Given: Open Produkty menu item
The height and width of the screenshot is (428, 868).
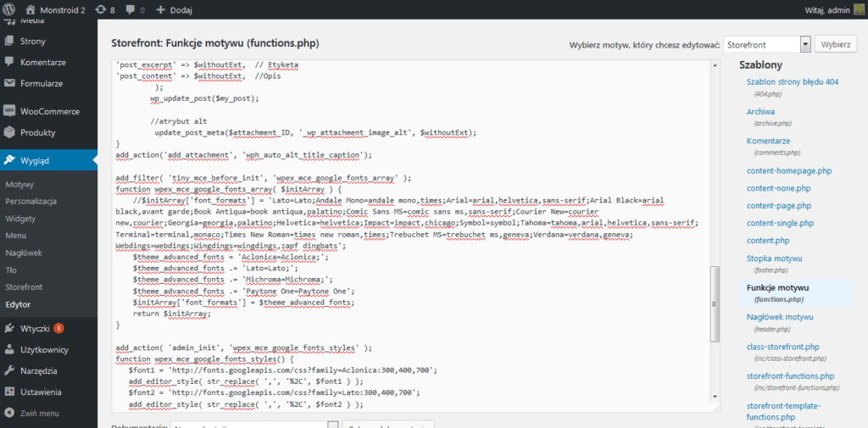Looking at the screenshot, I should pyautogui.click(x=37, y=133).
